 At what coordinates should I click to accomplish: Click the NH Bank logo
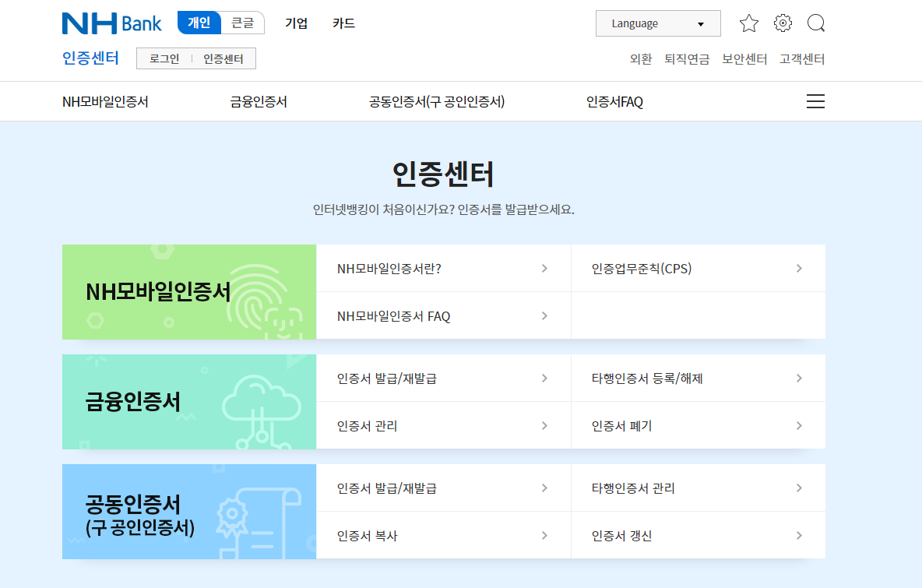click(111, 23)
